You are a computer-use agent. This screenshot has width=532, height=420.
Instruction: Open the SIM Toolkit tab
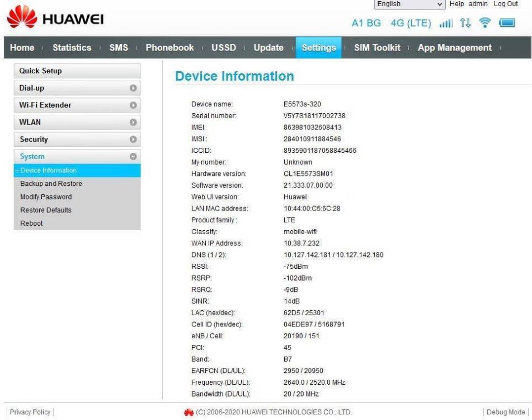pos(377,48)
